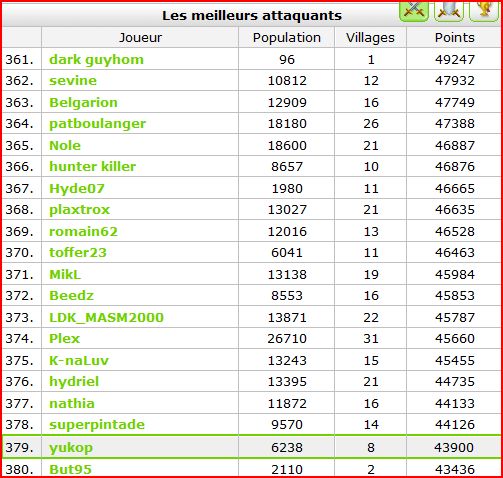Open the shield defenders ranking icon
Screen dimensions: 503x478
[x=449, y=12]
